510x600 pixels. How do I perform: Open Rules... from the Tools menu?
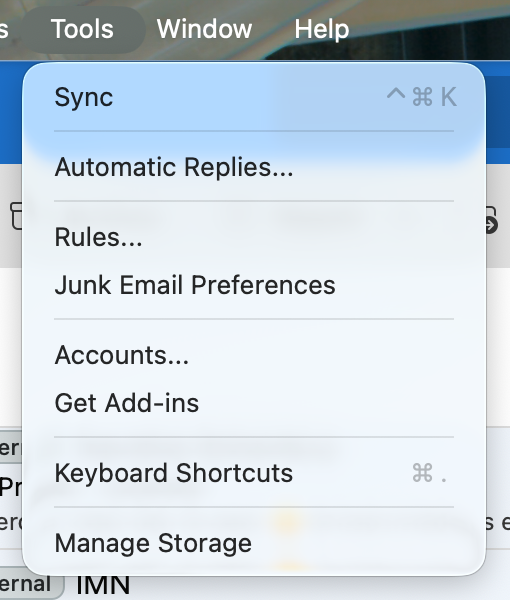coord(254,237)
